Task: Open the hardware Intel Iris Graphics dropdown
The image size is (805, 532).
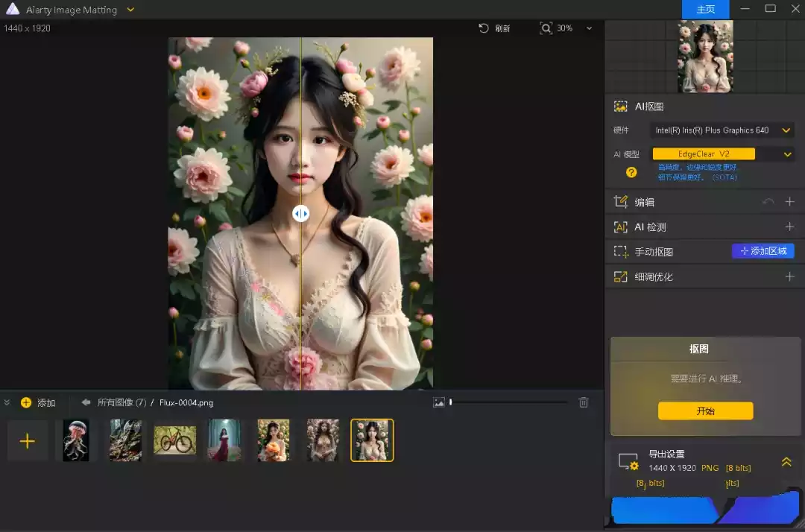Action: click(x=721, y=130)
